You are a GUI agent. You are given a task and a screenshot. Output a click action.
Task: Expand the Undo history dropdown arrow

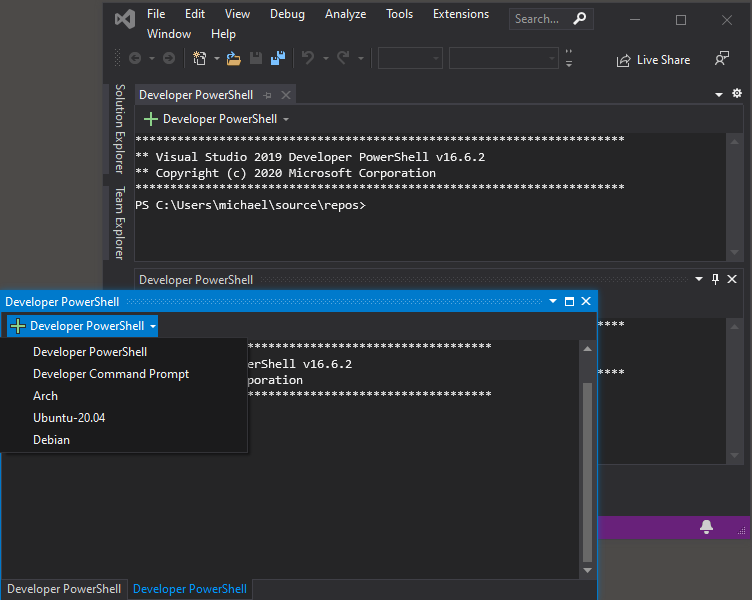pos(326,59)
